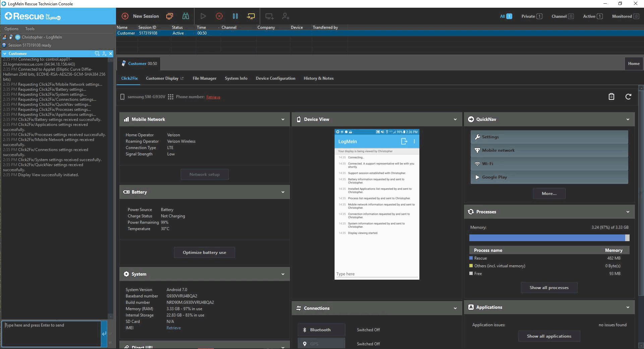Toggle the Bluetooth connection button

click(321, 330)
